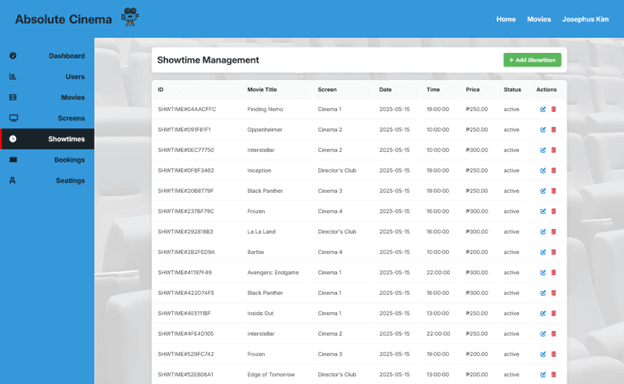Edit the Inside Out showtime

(x=543, y=313)
